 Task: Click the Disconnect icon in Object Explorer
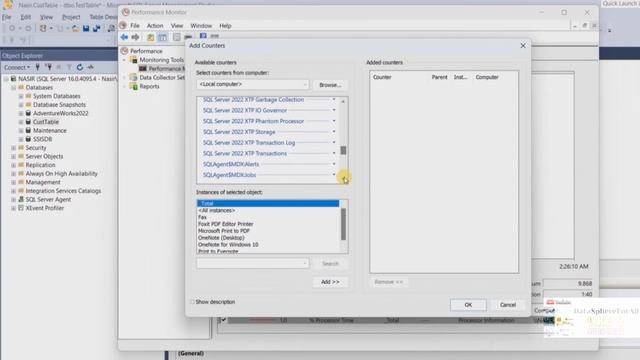[x=49, y=67]
